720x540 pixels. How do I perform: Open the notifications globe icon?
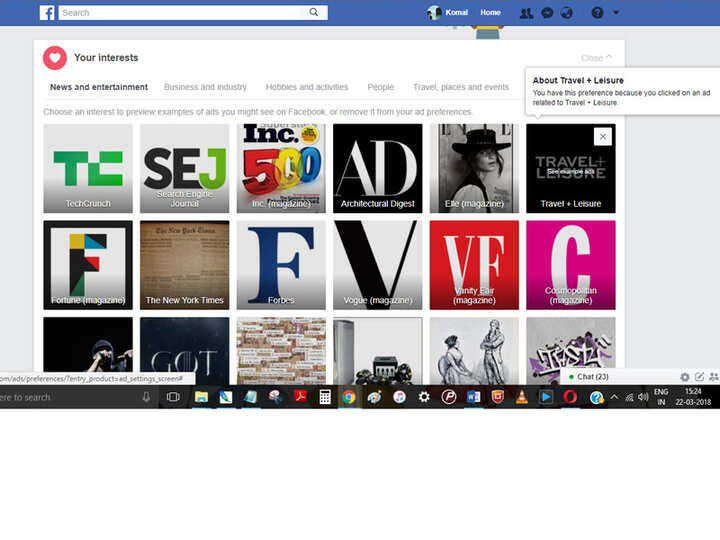[567, 13]
